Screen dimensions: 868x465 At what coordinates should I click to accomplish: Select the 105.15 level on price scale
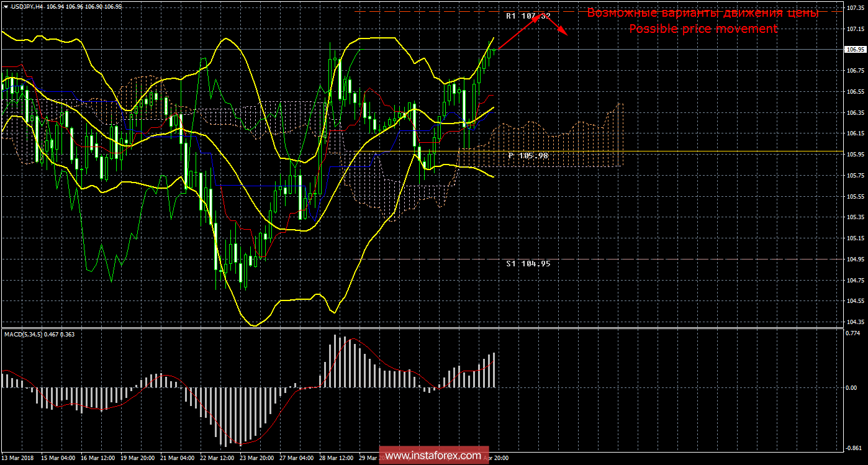[x=855, y=238]
